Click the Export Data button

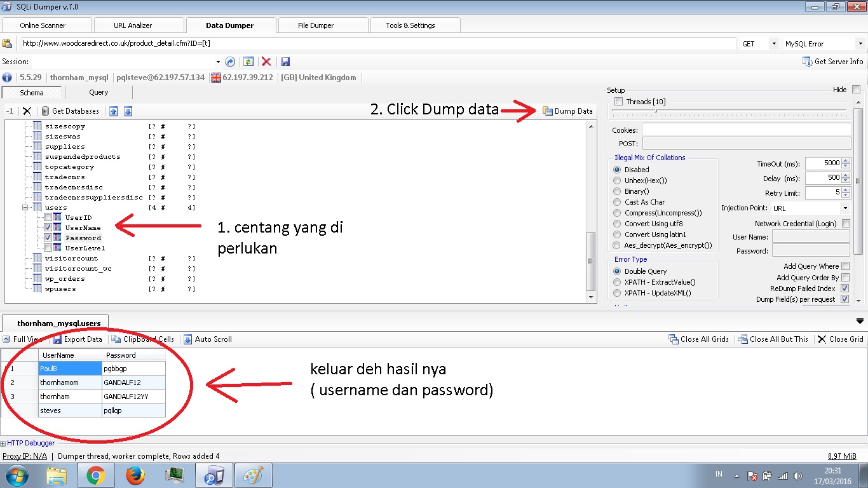click(78, 339)
